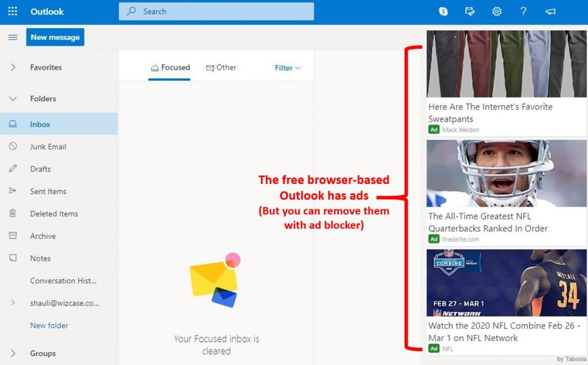Select the Deleted Items folder label
Screen dimensions: 588x365
pos(54,214)
